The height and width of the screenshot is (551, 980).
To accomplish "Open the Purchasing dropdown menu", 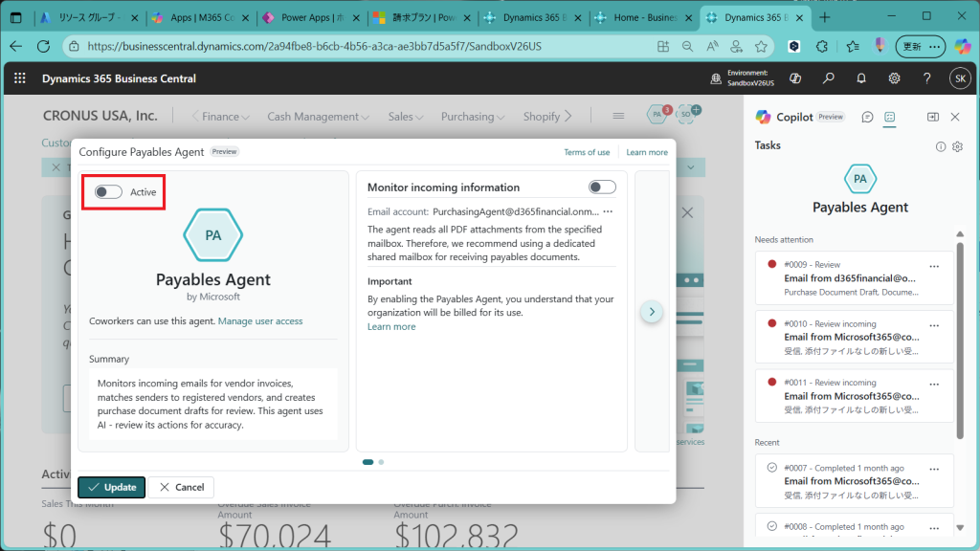I will (473, 117).
